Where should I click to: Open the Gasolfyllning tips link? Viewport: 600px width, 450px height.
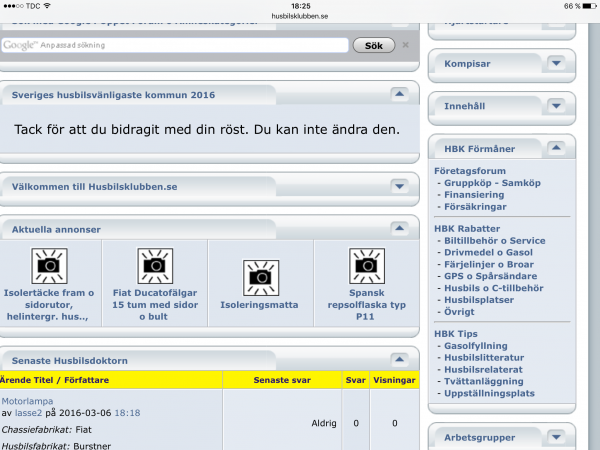pyautogui.click(x=477, y=344)
